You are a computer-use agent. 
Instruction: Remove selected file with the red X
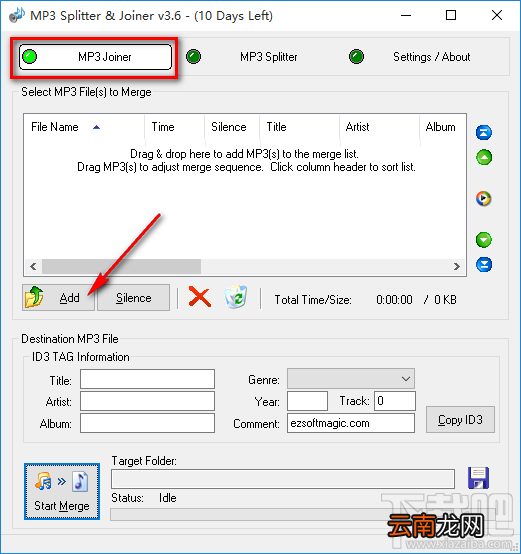(x=200, y=297)
